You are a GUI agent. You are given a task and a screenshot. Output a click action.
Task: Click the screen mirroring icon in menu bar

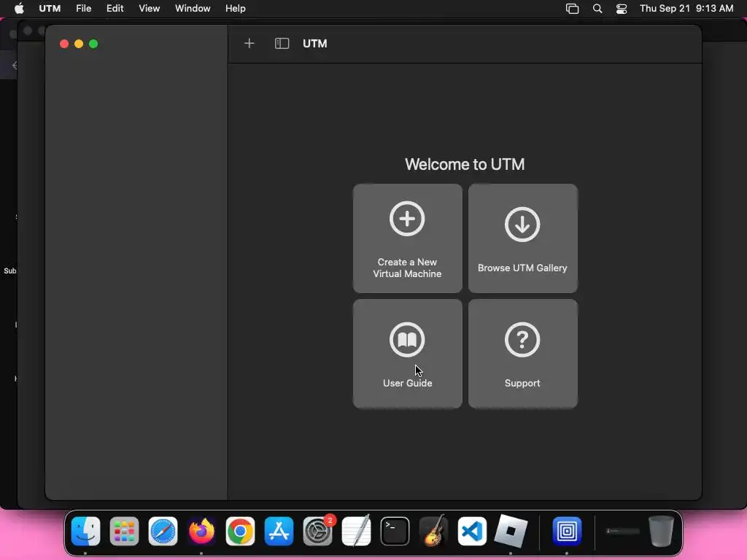point(572,9)
